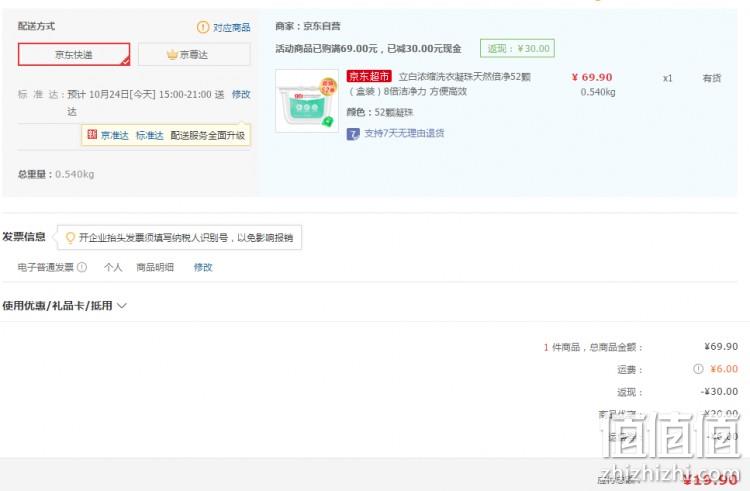The image size is (750, 491).
Task: Open the 京准达 link in delivery notice
Action: (x=115, y=135)
